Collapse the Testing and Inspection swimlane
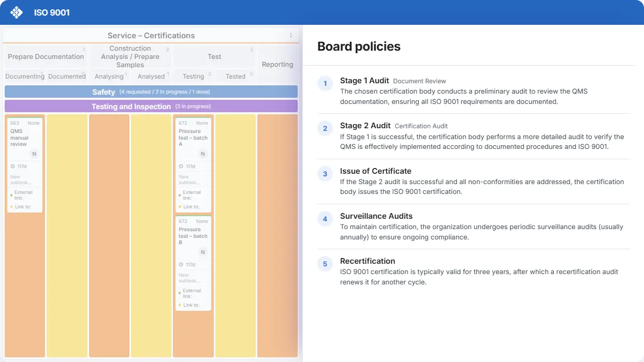This screenshot has width=644, height=362. pyautogui.click(x=151, y=107)
